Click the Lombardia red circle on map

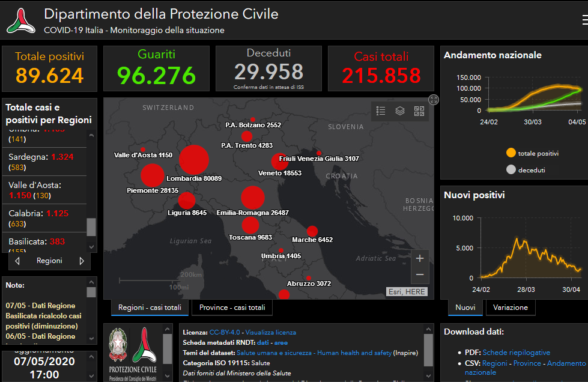tap(194, 160)
